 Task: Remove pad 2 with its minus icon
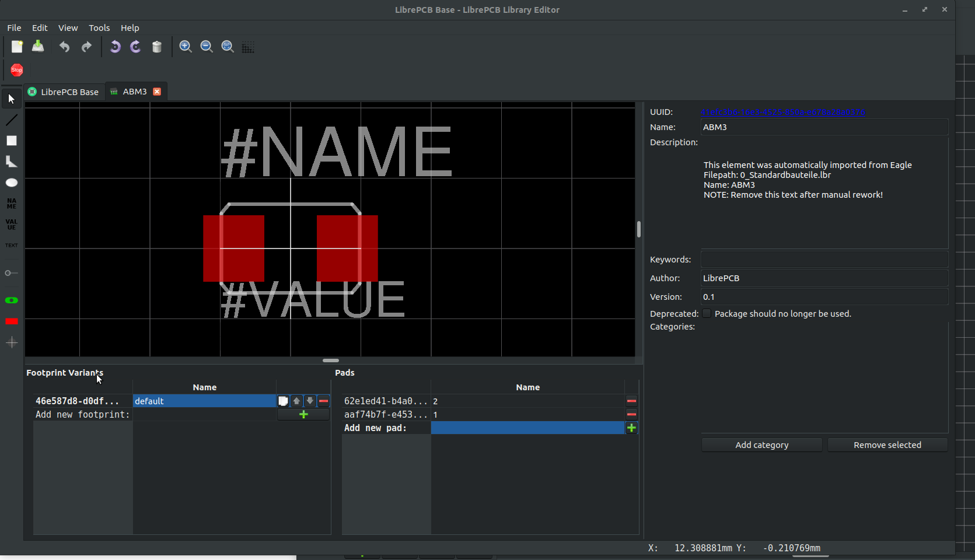(631, 401)
